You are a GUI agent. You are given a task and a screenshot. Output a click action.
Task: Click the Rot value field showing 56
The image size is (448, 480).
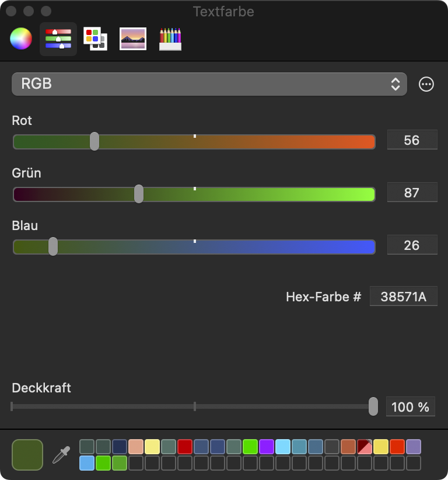pos(412,140)
